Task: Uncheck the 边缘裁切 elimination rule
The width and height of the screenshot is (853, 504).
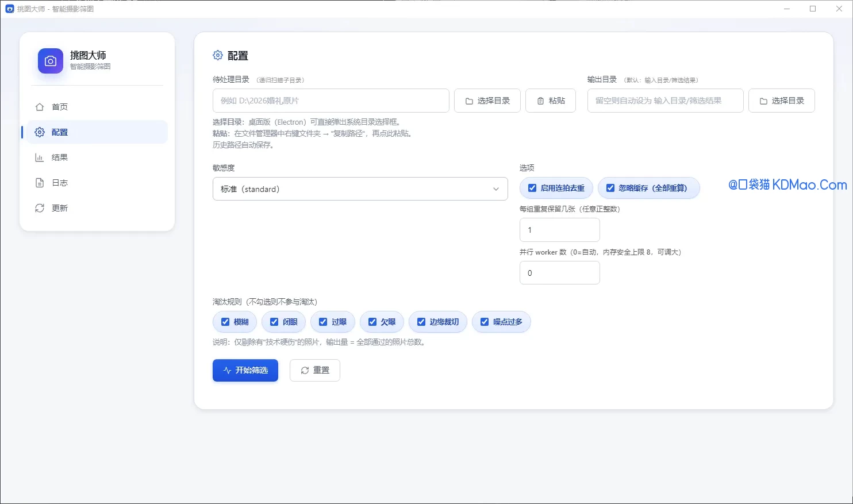Action: (x=421, y=322)
